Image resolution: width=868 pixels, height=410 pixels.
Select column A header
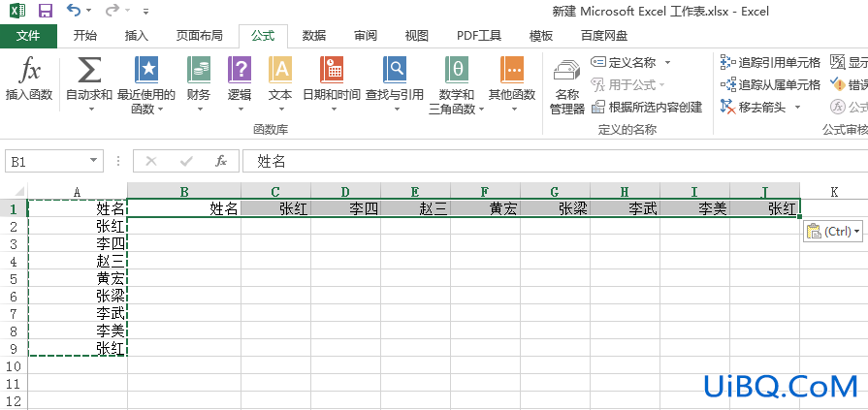click(78, 192)
